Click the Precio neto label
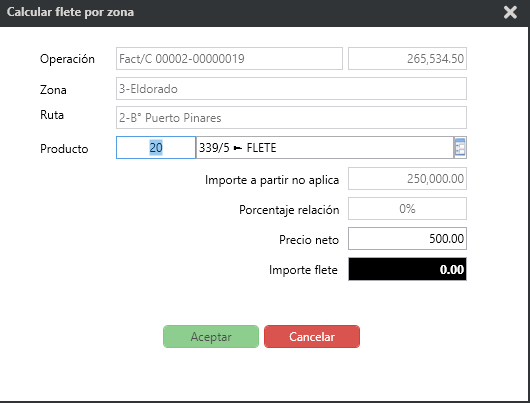 [x=309, y=240]
